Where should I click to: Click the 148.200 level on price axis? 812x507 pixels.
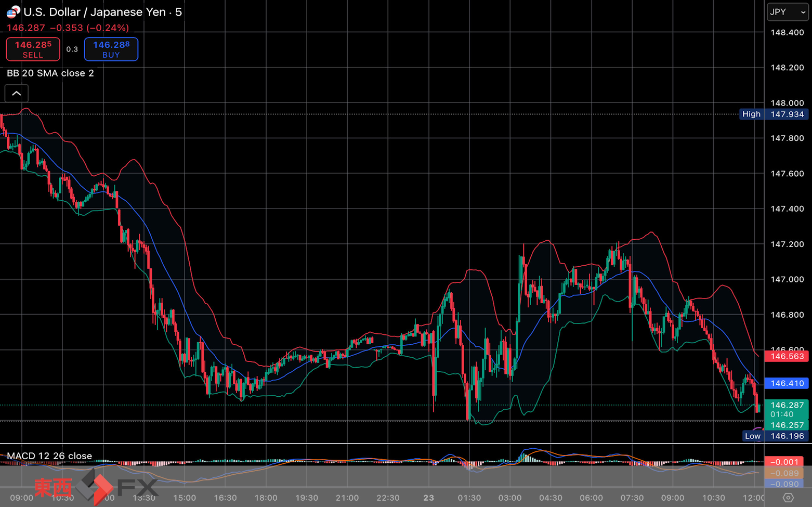787,68
